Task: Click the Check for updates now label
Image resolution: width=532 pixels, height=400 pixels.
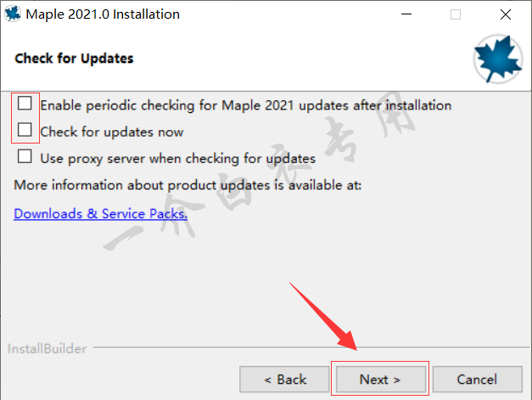Action: 112,132
